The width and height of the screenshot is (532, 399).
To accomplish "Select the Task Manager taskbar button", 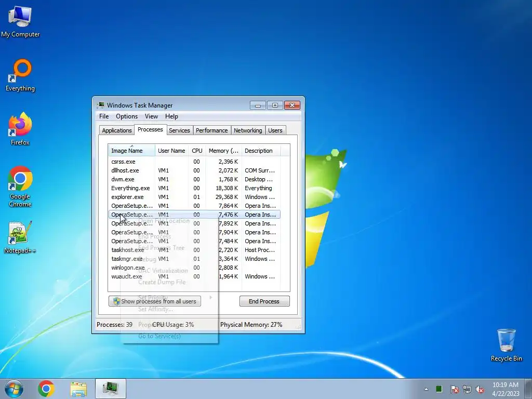I will (x=111, y=389).
